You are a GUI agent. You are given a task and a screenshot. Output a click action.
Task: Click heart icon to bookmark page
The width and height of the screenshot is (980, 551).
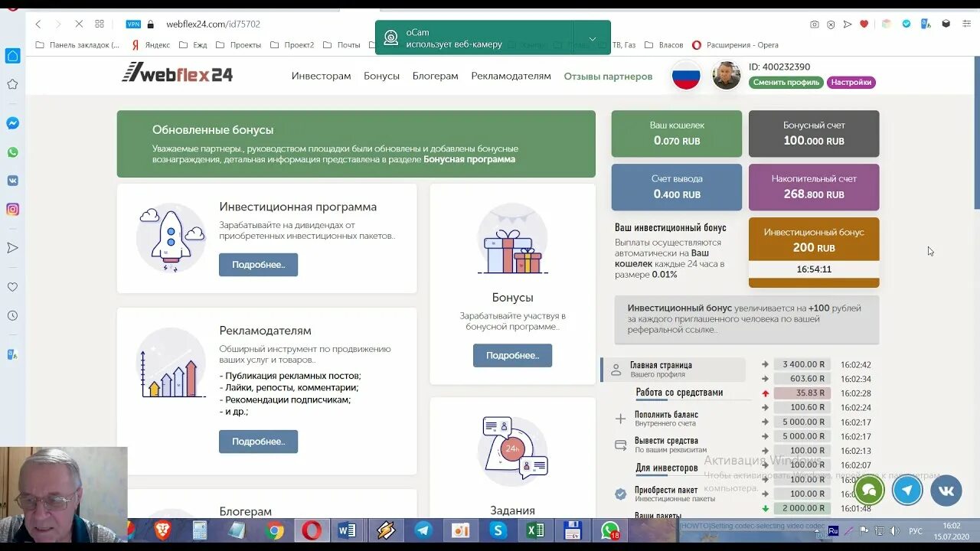coord(864,24)
